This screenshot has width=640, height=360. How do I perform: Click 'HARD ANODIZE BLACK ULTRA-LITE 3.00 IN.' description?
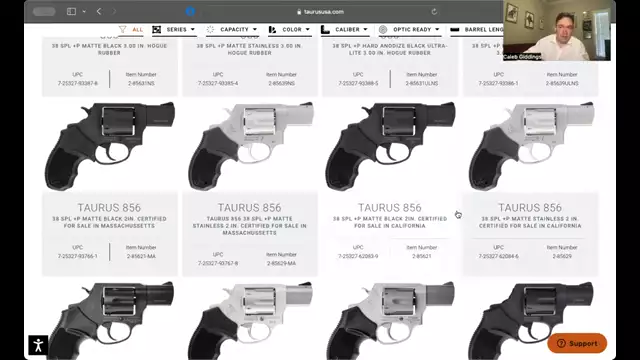(390, 49)
